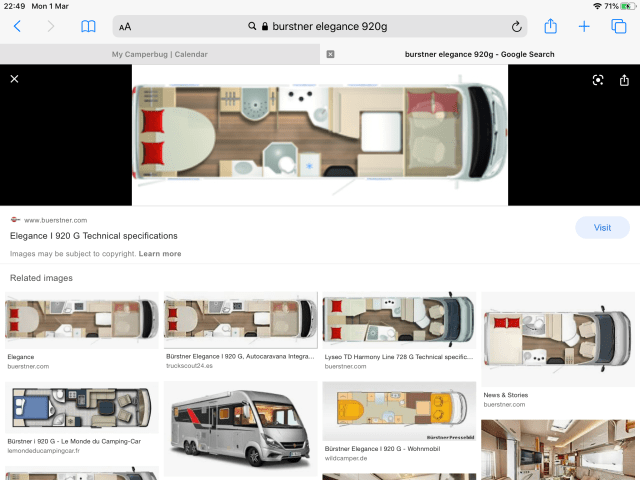Open Google Lens search icon on the image
The width and height of the screenshot is (640, 480).
[x=598, y=80]
